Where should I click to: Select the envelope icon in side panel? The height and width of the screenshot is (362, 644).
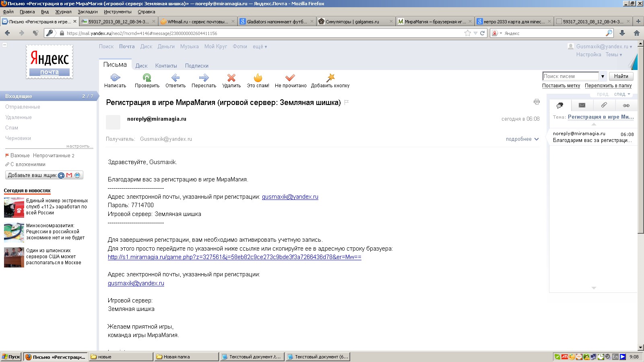[x=582, y=105]
